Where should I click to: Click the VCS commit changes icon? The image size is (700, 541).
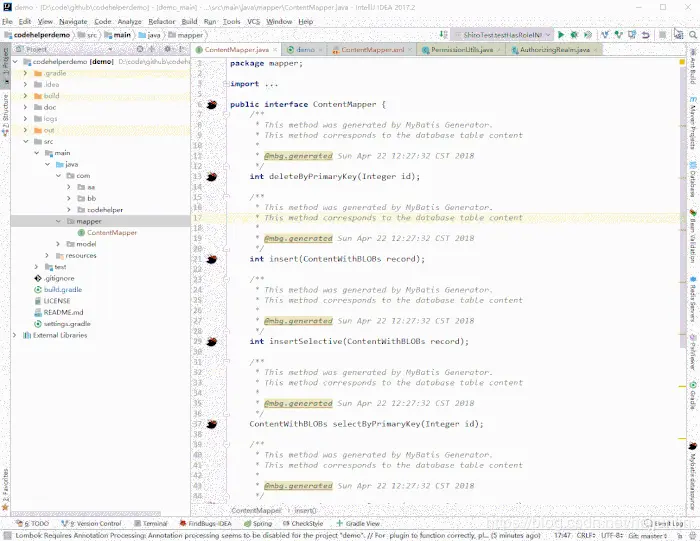coord(618,35)
